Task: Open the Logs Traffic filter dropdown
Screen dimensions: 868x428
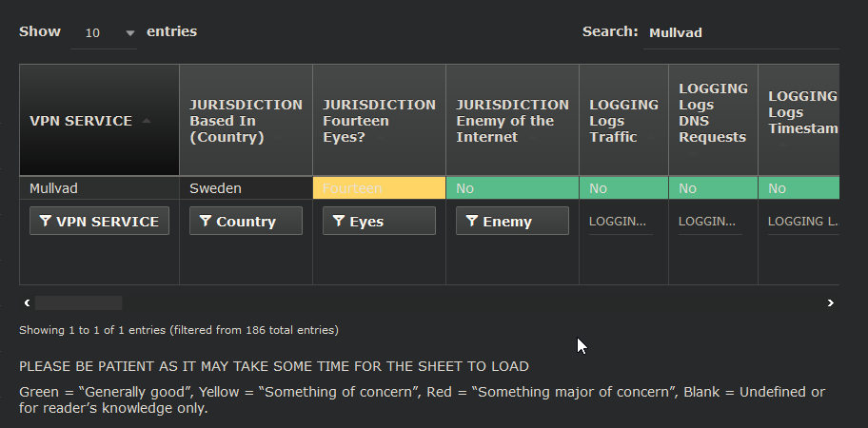Action: (619, 222)
